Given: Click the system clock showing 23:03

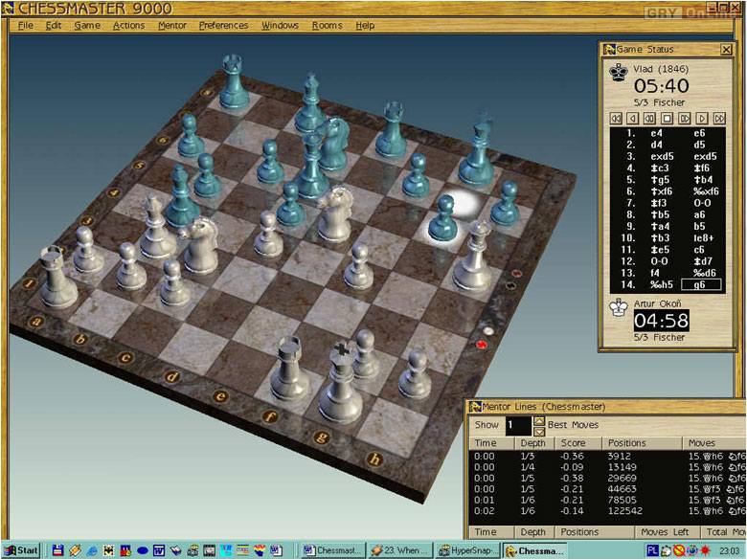Looking at the screenshot, I should [x=731, y=551].
